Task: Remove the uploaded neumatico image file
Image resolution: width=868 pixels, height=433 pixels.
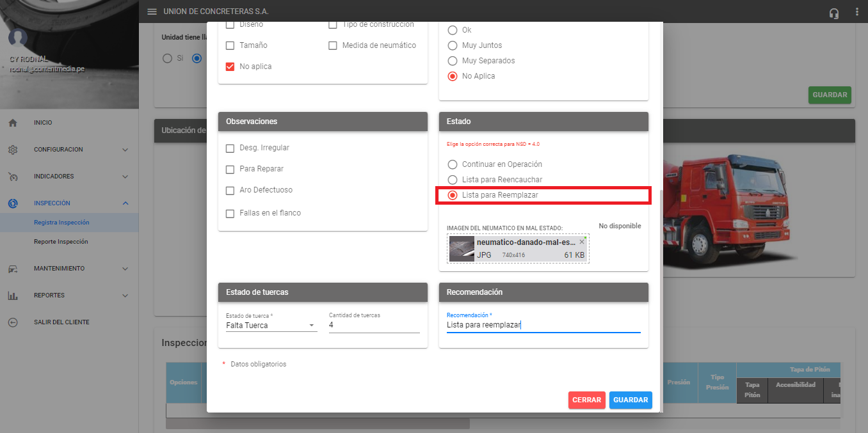Action: coord(581,242)
